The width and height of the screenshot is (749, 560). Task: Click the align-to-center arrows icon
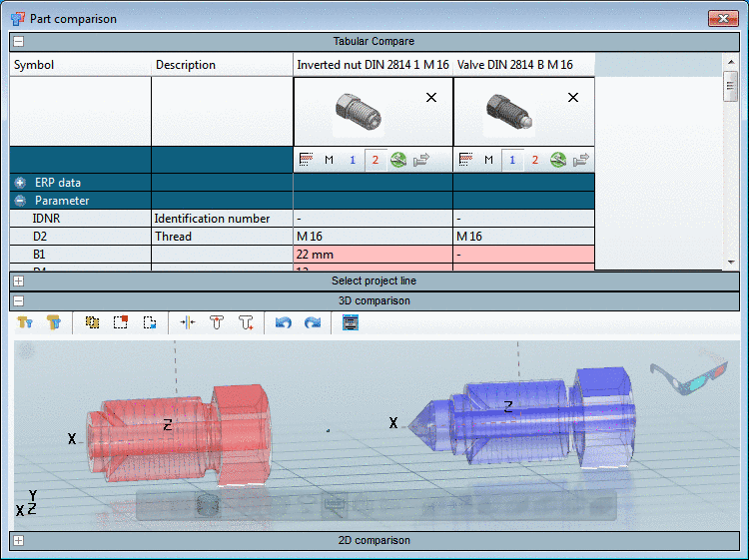188,323
